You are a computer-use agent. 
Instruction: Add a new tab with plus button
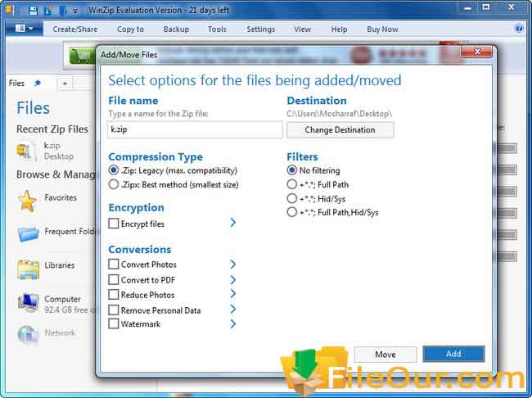[65, 84]
